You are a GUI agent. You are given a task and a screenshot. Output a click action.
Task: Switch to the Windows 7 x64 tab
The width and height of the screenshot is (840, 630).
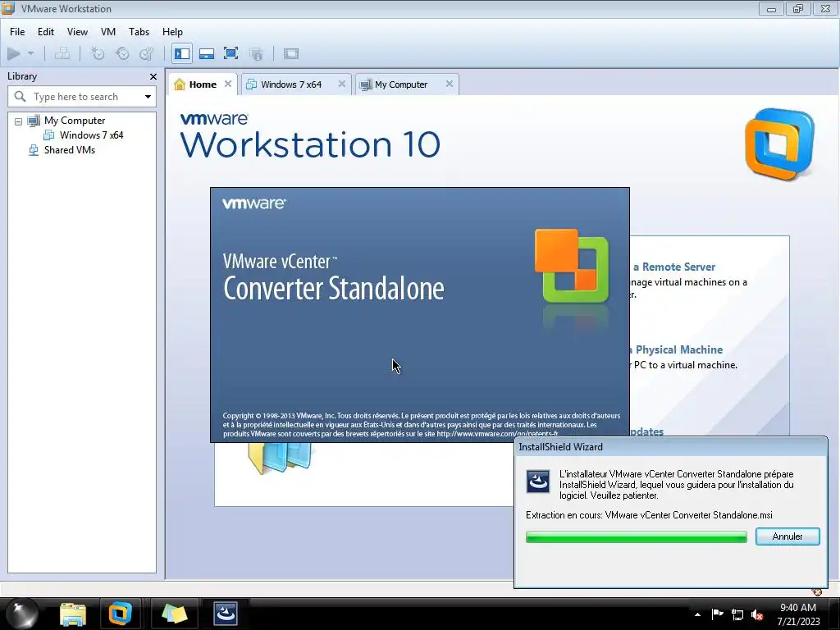click(291, 84)
